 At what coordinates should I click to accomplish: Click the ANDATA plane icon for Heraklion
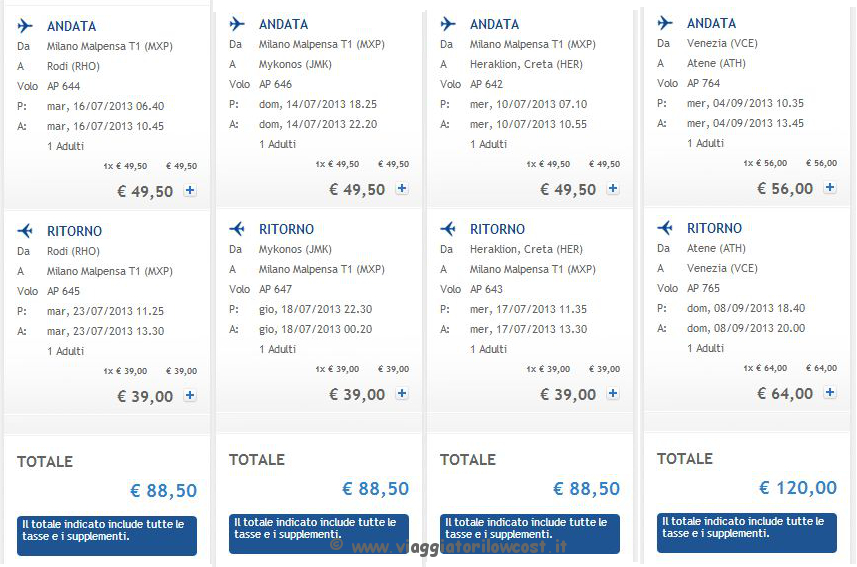(x=448, y=24)
